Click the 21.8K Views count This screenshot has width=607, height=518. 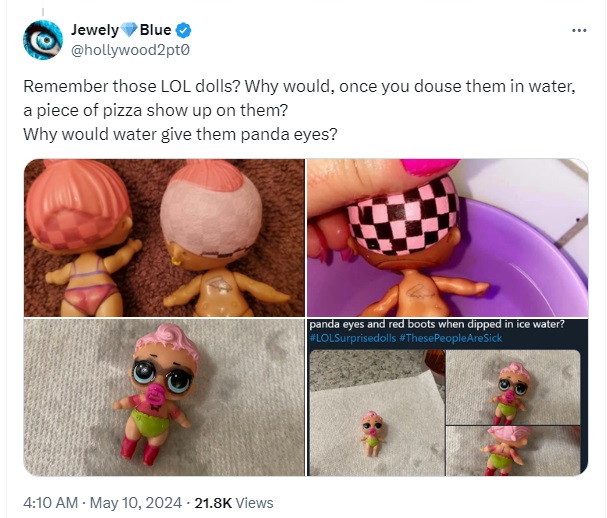pos(234,503)
